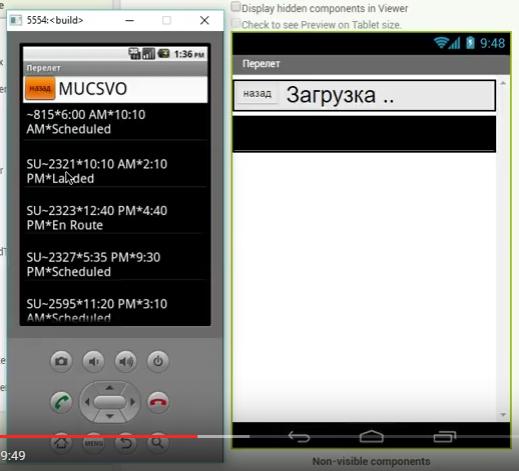
Task: Click the Viewer scrollbar up arrow
Action: click(503, 83)
